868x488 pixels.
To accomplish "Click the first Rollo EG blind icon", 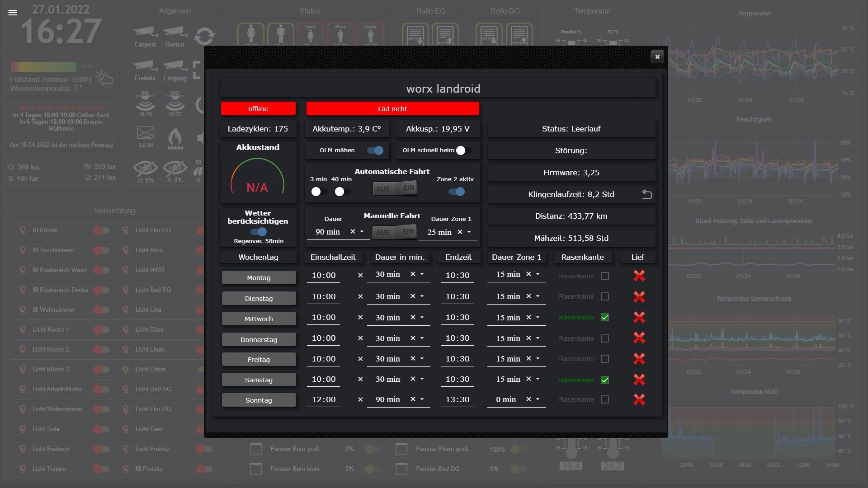I will pos(415,35).
